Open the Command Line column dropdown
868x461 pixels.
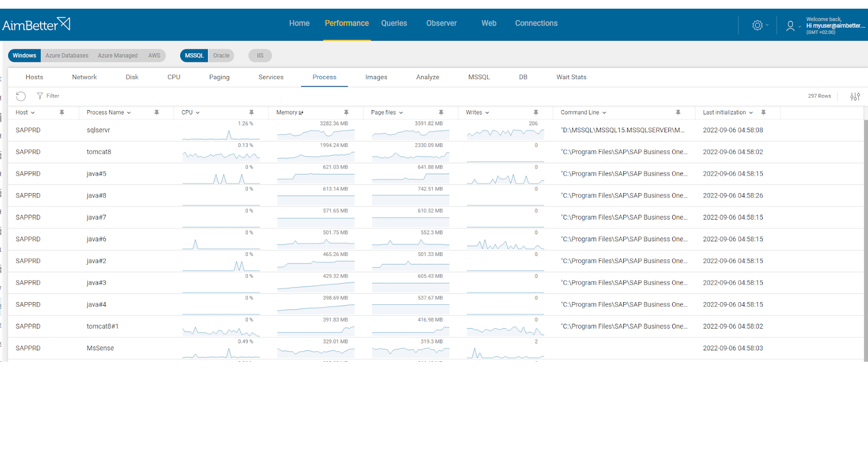604,113
